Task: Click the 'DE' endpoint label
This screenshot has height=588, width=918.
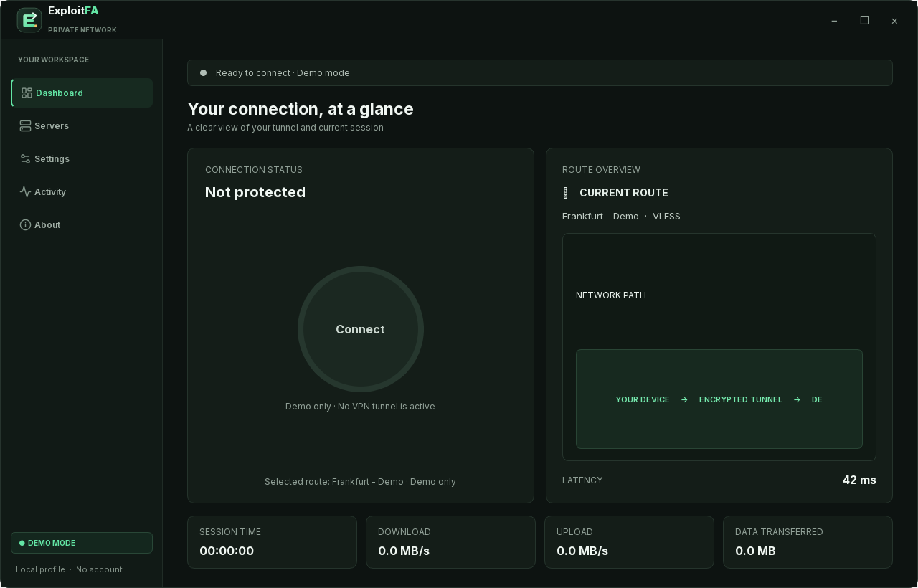Action: [x=817, y=399]
